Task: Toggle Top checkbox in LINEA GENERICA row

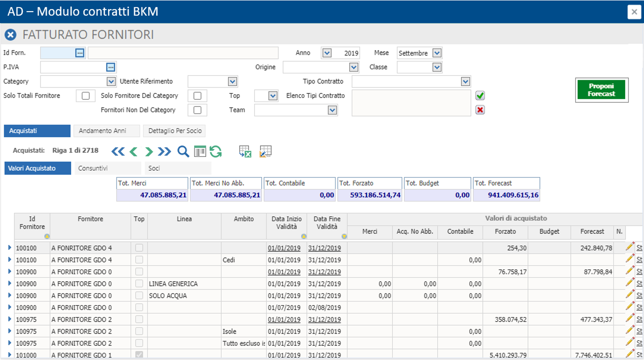Action: click(139, 283)
